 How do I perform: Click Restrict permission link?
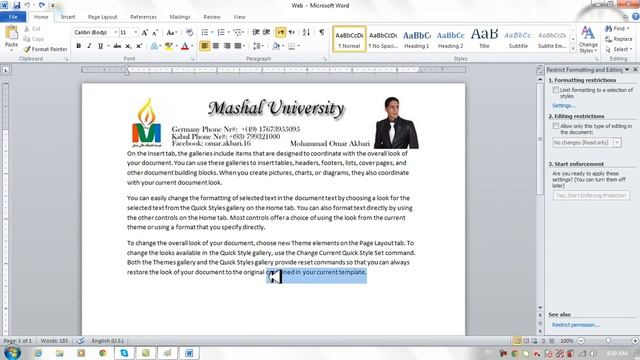point(576,325)
